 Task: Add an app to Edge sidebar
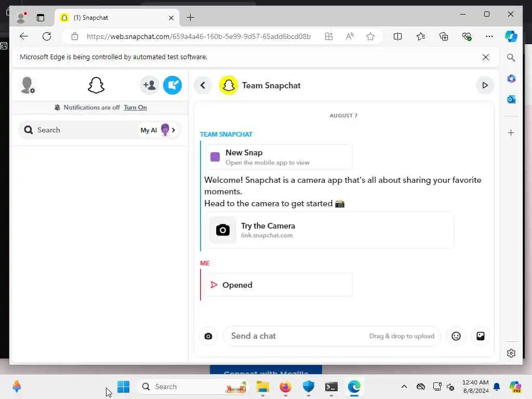pyautogui.click(x=511, y=132)
